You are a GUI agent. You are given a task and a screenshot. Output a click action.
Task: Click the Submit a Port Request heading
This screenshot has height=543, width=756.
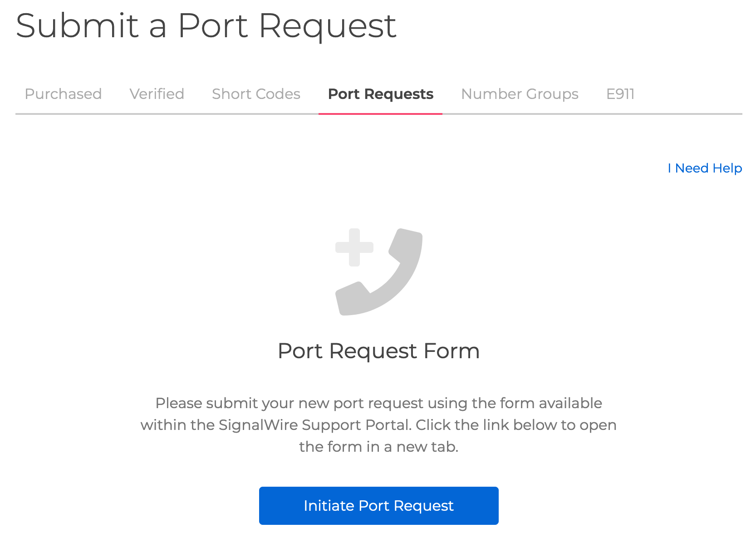(206, 26)
